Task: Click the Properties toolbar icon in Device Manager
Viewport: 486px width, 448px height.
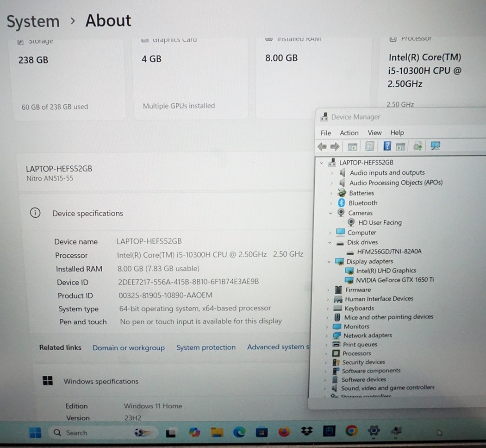Action: click(369, 146)
